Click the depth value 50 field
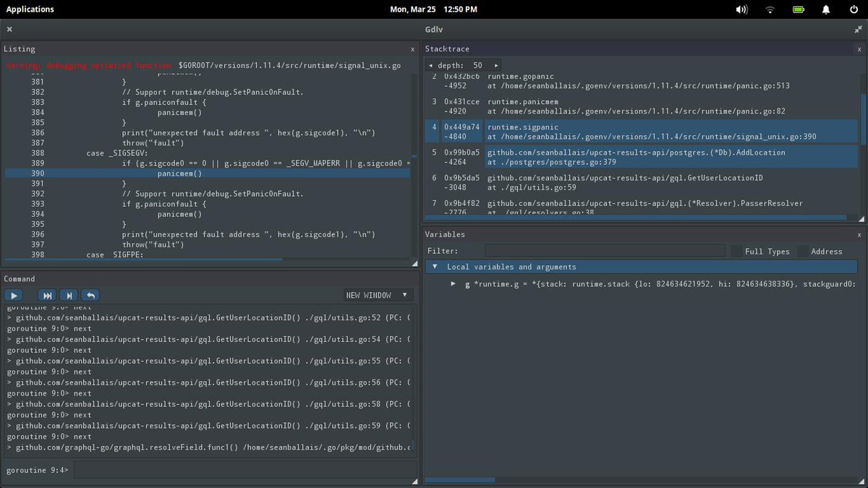This screenshot has width=868, height=488. [477, 65]
